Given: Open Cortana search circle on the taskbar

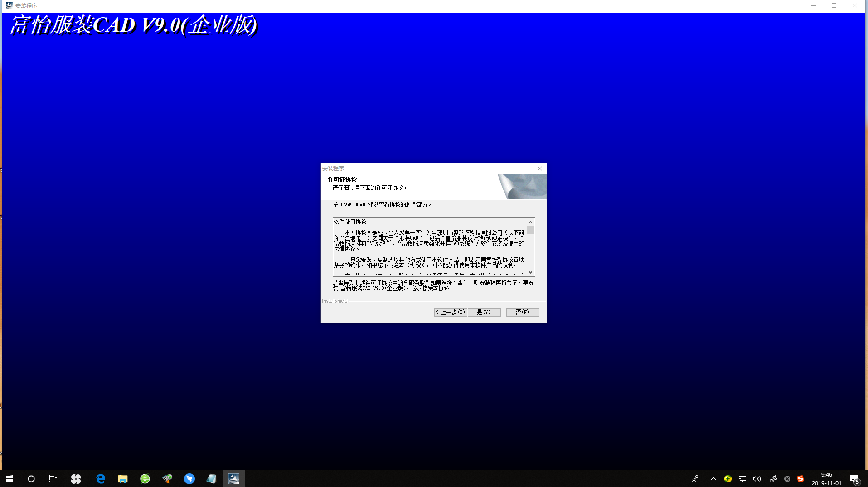Looking at the screenshot, I should 31,478.
